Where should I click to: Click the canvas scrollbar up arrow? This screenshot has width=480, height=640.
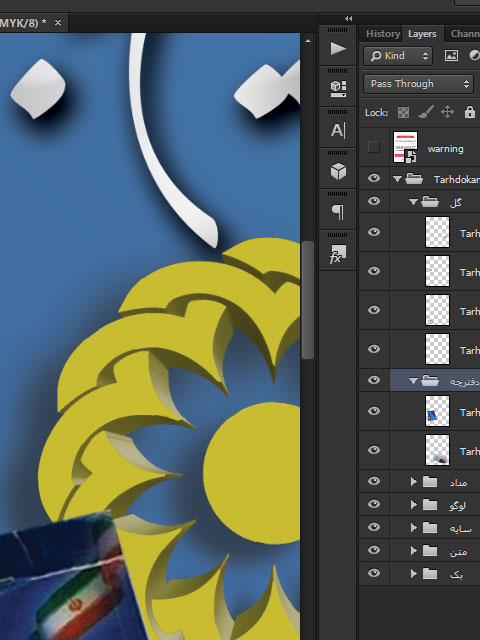click(308, 41)
